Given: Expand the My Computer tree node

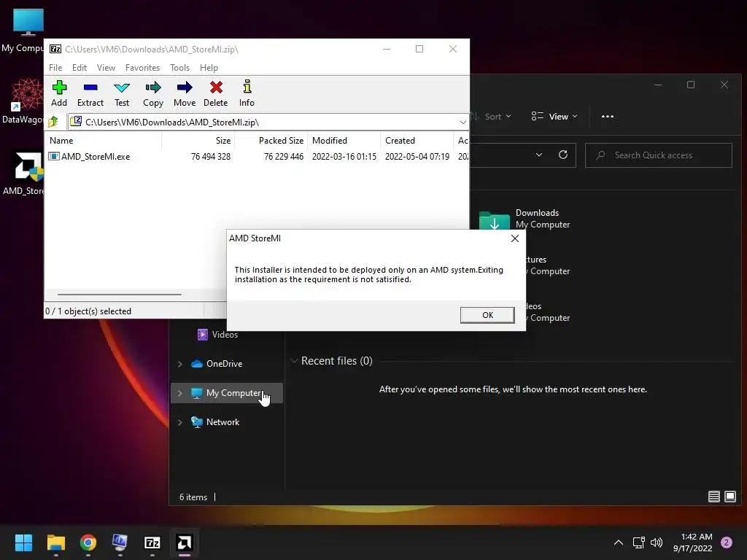Looking at the screenshot, I should point(180,393).
